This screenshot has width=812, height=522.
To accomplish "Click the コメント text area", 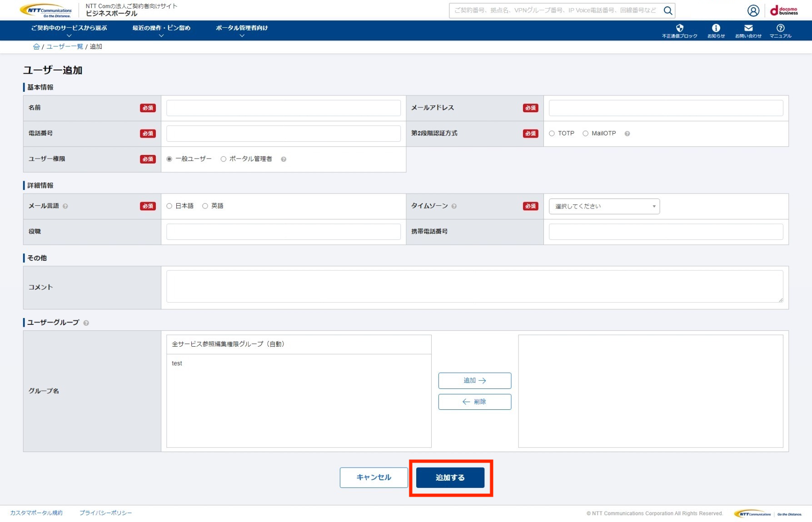I will (x=474, y=287).
